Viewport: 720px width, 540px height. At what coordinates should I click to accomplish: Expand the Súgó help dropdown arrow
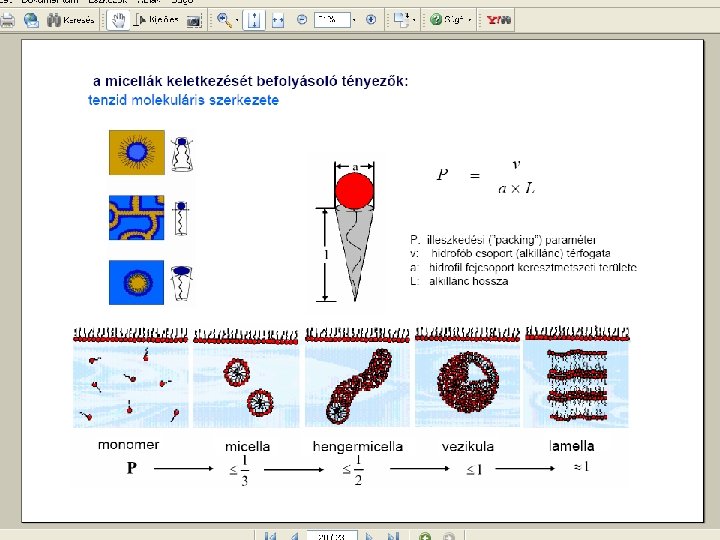point(470,20)
